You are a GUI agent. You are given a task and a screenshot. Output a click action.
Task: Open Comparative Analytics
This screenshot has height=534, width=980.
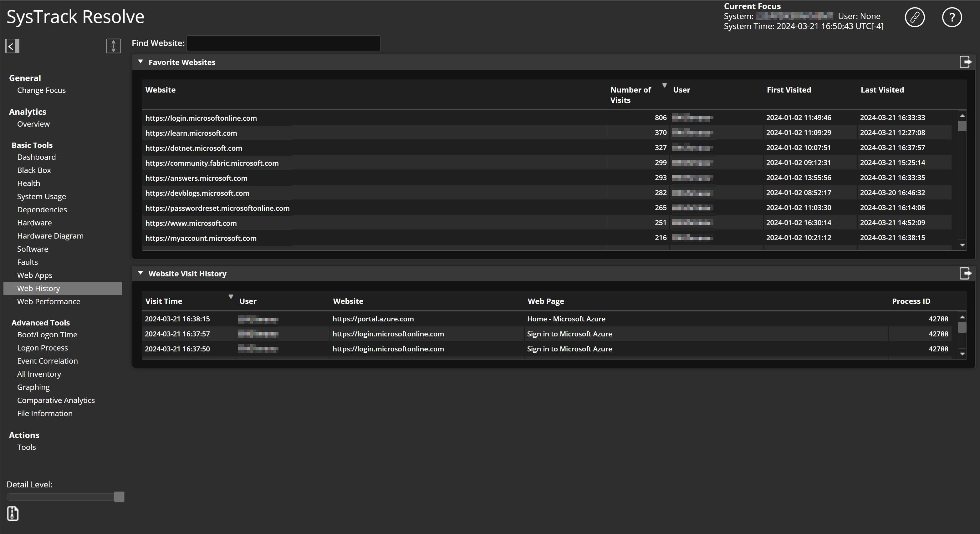tap(56, 400)
